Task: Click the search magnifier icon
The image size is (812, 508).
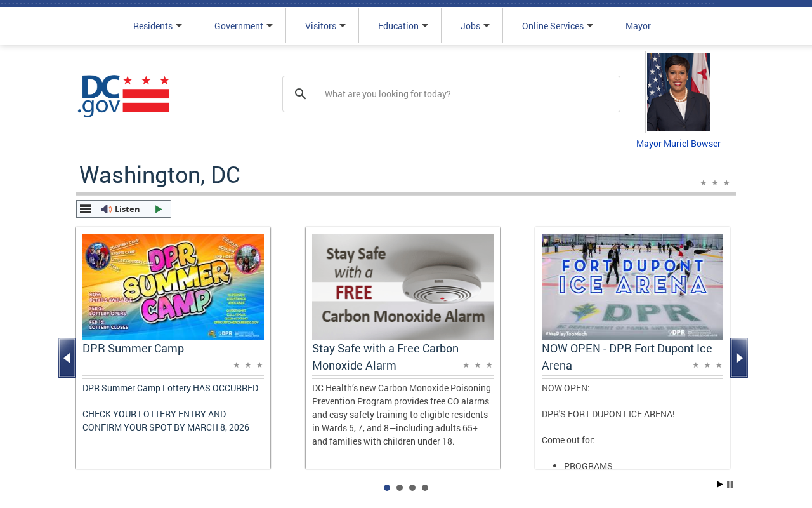Action: point(301,94)
